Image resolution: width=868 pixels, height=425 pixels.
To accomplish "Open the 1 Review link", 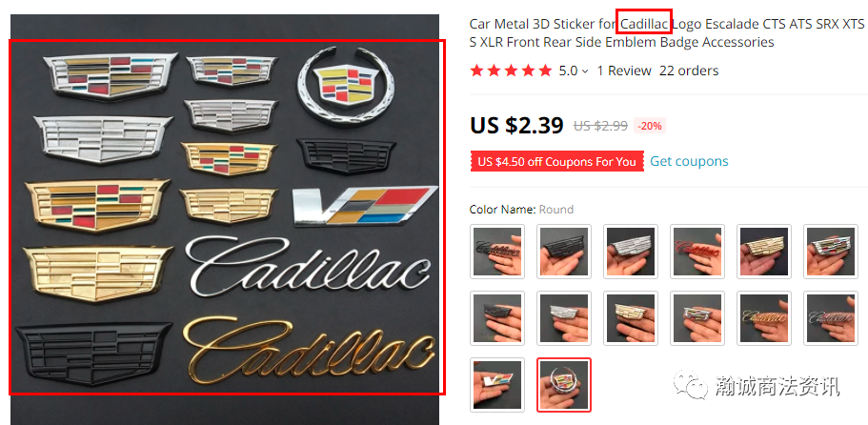I will tap(624, 71).
